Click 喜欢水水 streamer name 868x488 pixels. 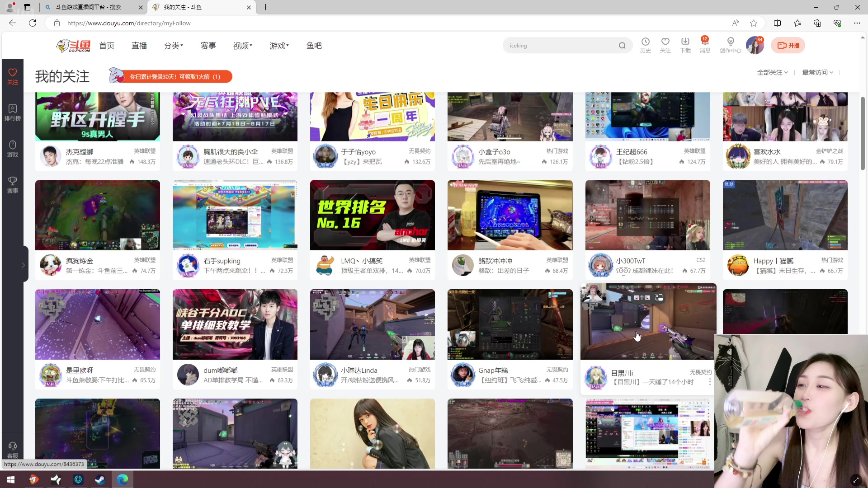click(767, 152)
